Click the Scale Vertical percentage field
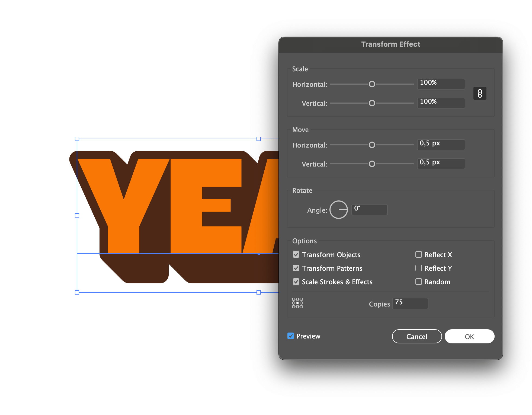Screen dimensions: 532x415 point(441,103)
